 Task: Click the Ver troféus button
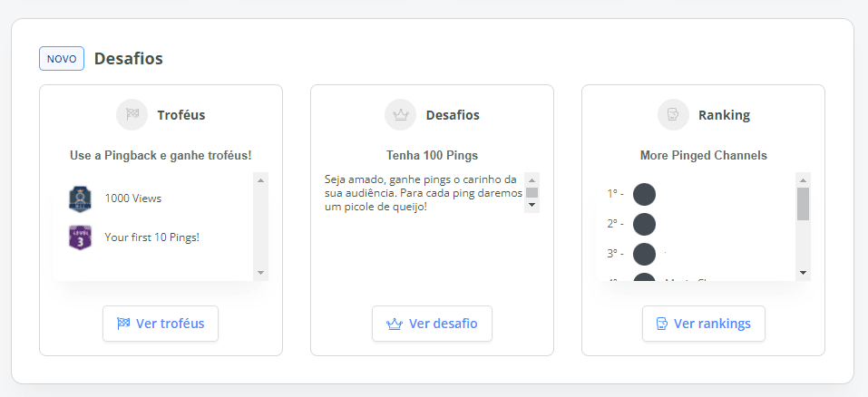[x=161, y=324]
